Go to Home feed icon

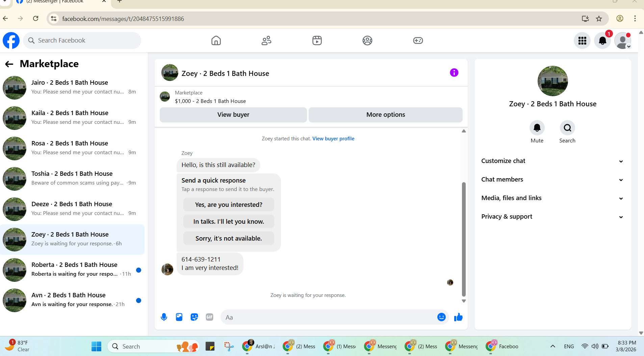[x=216, y=40]
